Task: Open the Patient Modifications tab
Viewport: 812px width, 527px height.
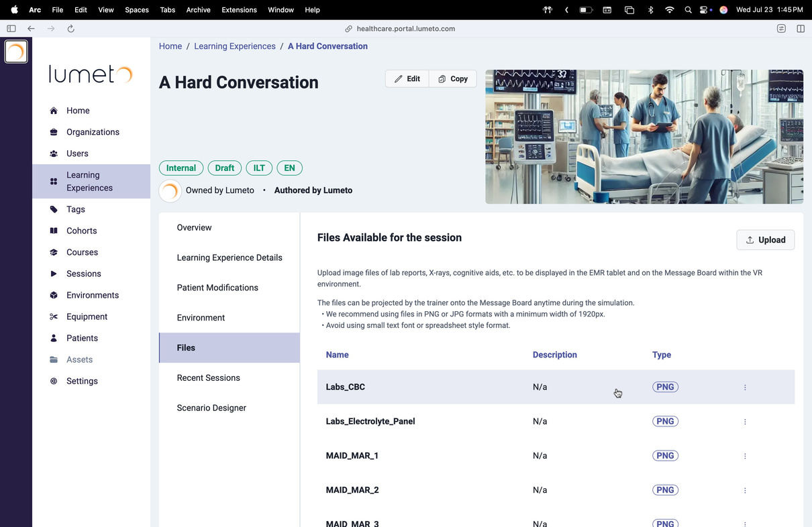Action: (230, 288)
